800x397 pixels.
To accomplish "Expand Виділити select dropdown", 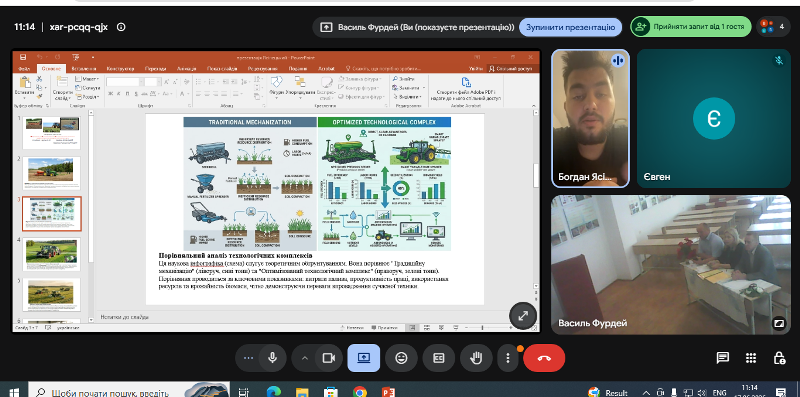I will (x=409, y=96).
